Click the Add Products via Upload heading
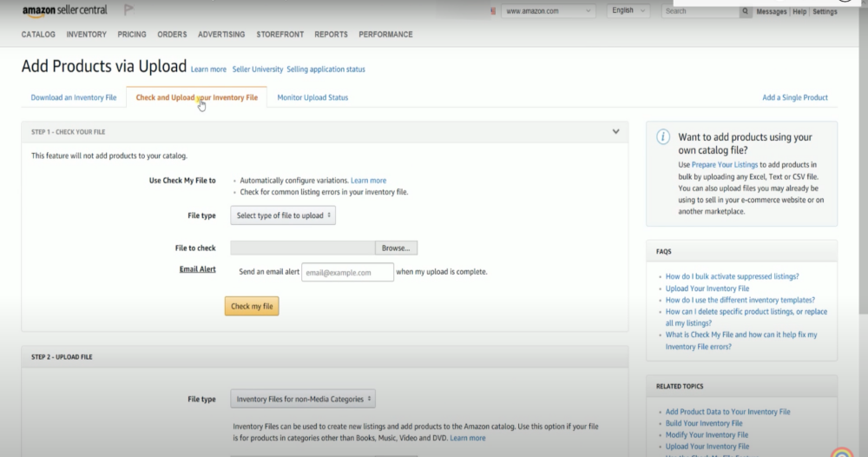The image size is (868, 457). pos(104,67)
